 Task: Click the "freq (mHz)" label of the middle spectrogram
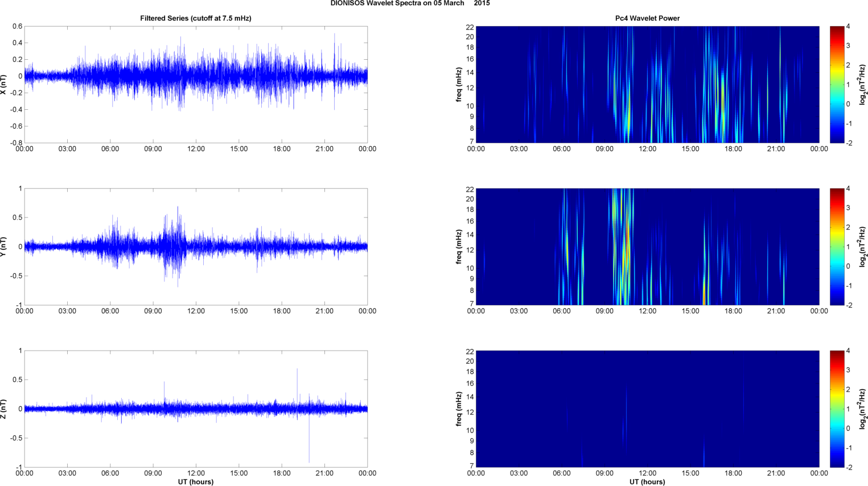point(459,246)
